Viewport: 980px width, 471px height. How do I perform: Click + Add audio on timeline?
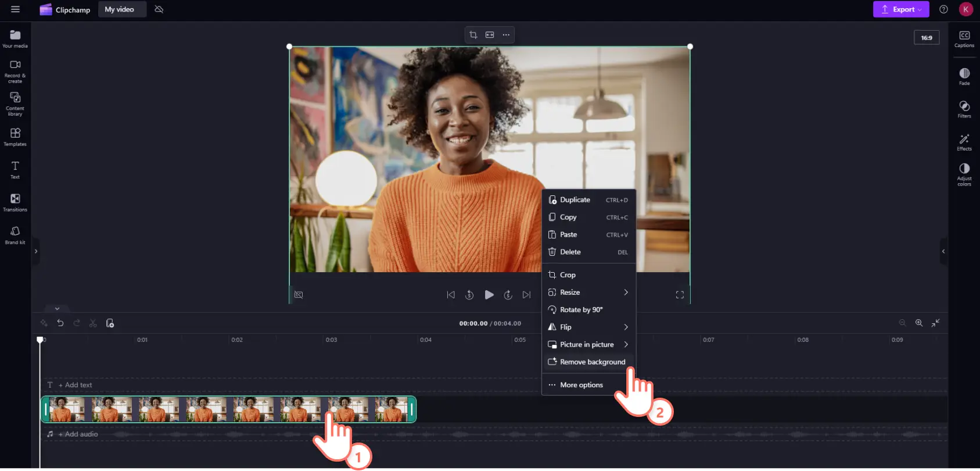[78, 434]
